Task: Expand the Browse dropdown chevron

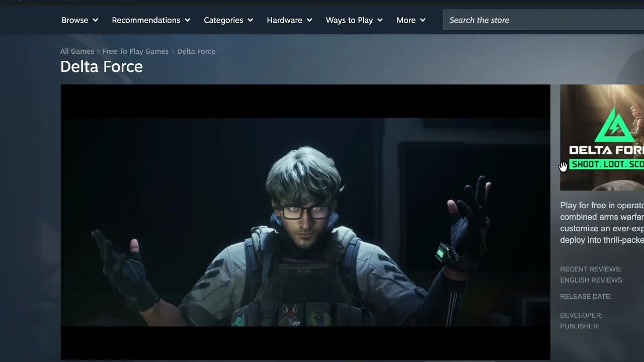Action: pos(95,20)
